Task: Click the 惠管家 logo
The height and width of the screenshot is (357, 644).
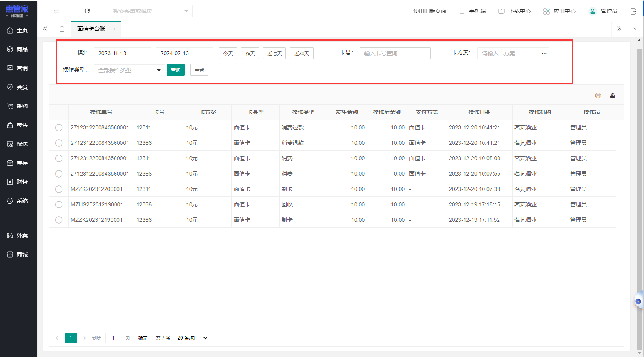Action: (17, 11)
